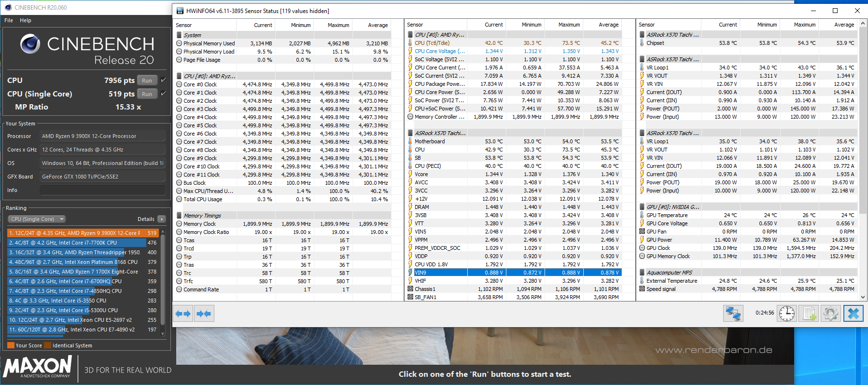Expand all HWiNFO sensor columns with the outward arrows
The height and width of the screenshot is (385, 868).
point(183,314)
